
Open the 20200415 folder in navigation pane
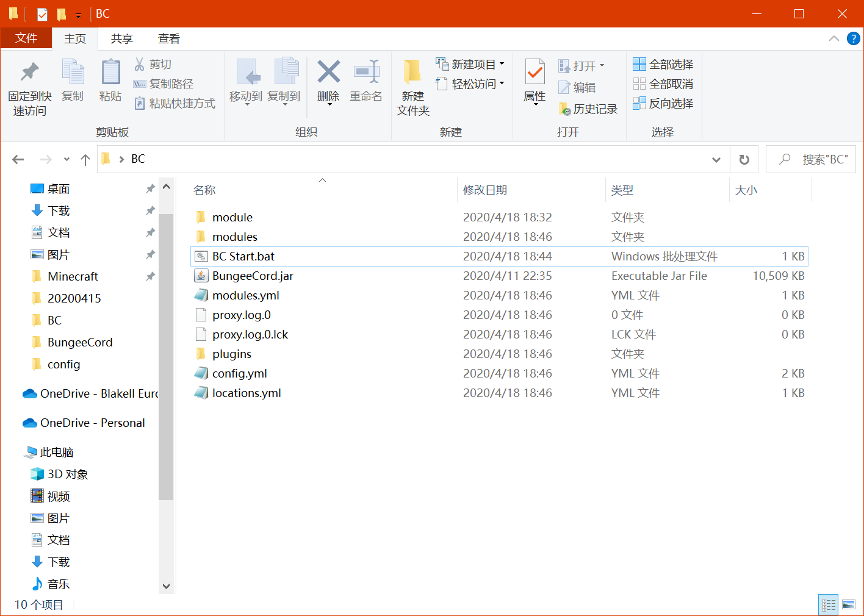click(x=66, y=298)
